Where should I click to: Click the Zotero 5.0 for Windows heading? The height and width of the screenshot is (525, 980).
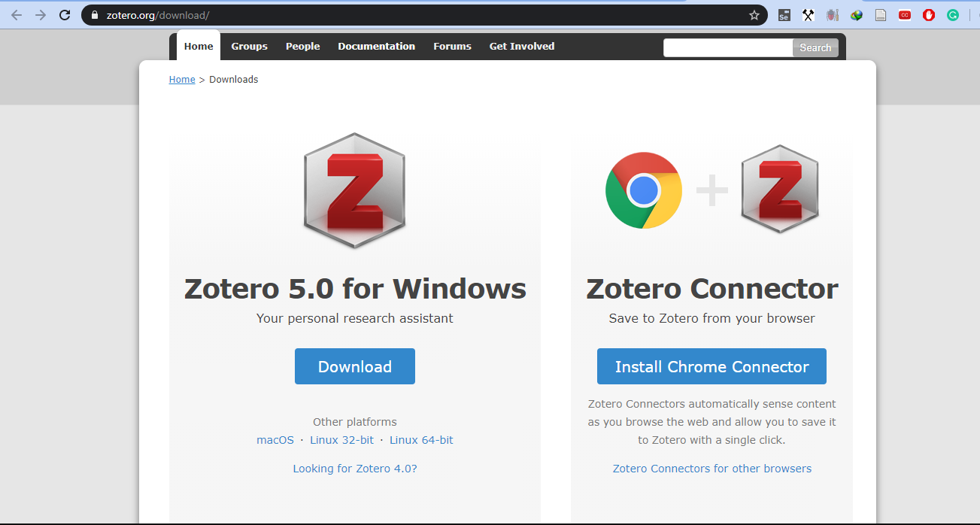355,289
